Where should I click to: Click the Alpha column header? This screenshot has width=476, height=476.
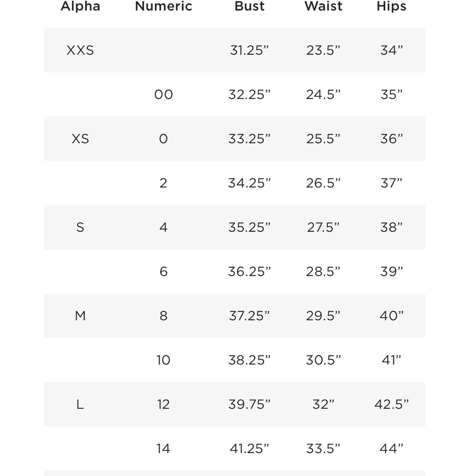[80, 6]
